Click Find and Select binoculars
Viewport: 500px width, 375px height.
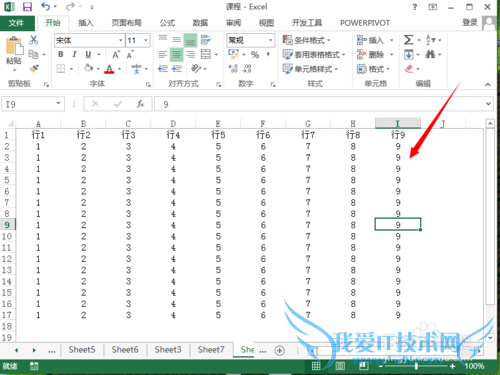pyautogui.click(x=430, y=54)
